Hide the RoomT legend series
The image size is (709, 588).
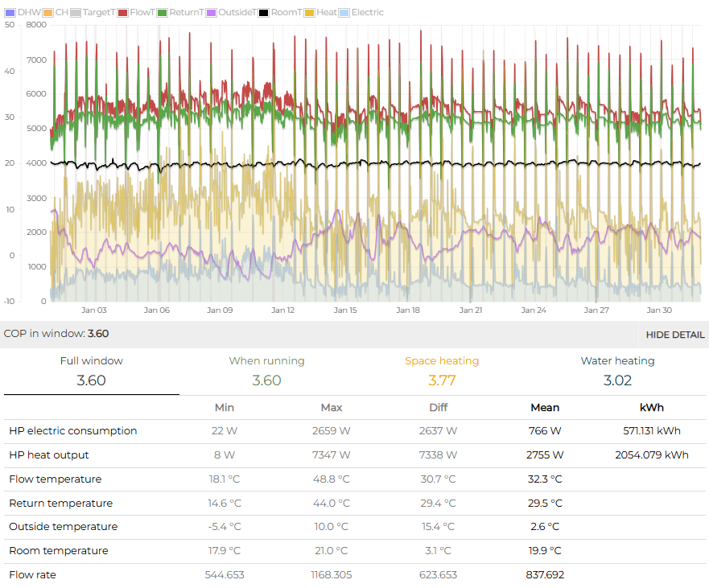click(x=264, y=13)
